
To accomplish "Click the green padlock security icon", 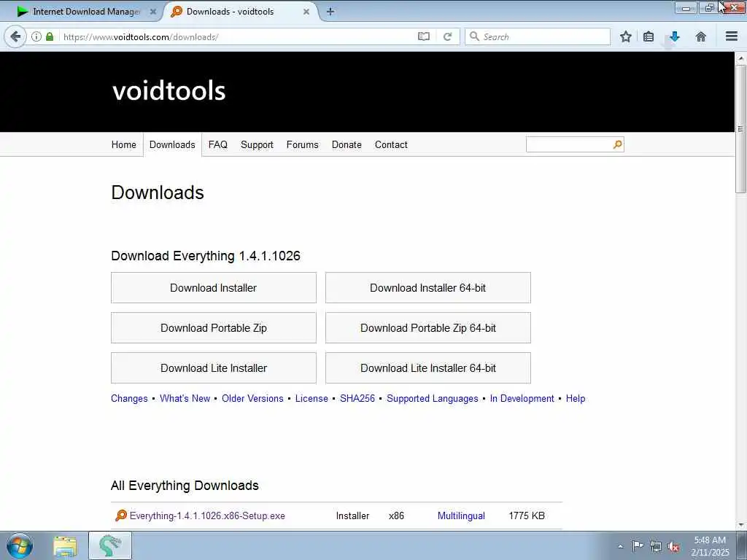I will click(x=50, y=36).
